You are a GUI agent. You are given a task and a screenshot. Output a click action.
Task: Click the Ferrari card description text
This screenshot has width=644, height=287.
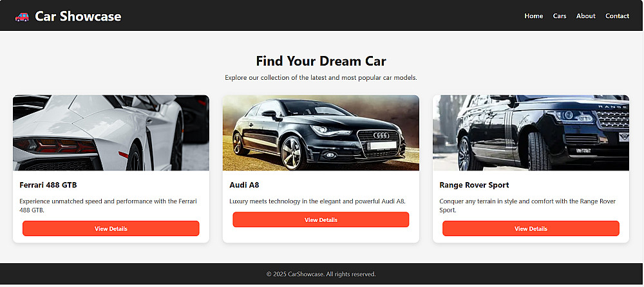pos(108,206)
